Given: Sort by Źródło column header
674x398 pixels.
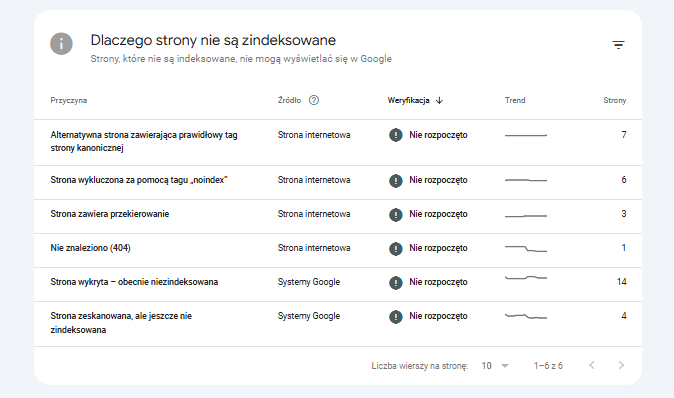Looking at the screenshot, I should click(289, 100).
